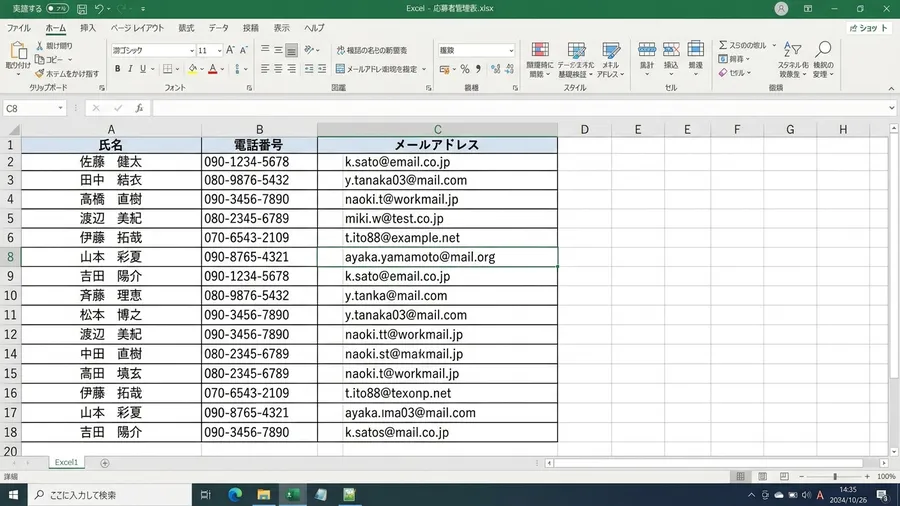The image size is (900, 506).
Task: Expand the formula bar with right chevron
Action: tap(891, 108)
